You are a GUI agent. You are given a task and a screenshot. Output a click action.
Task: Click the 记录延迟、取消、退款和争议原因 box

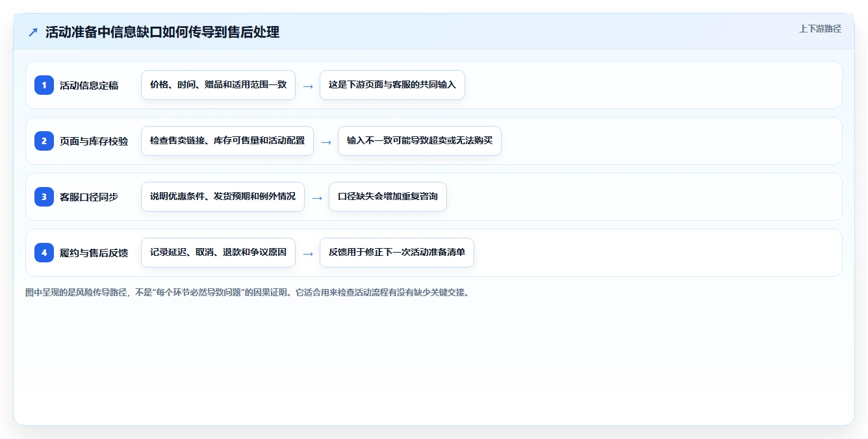point(218,253)
